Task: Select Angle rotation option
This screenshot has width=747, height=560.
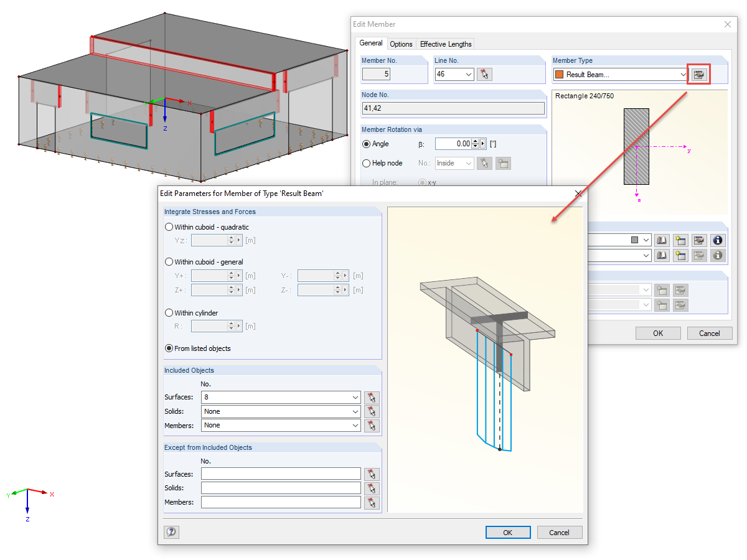Action: click(x=366, y=144)
